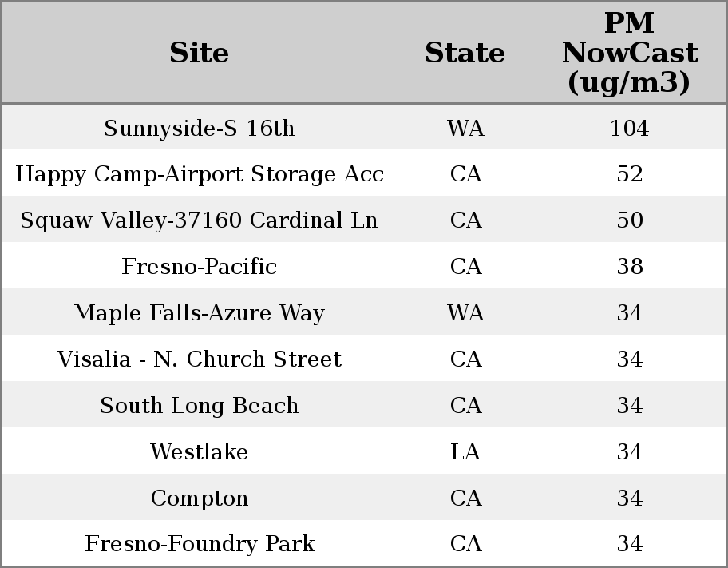The width and height of the screenshot is (728, 568).
Task: Click Squaw Valley-37160 Cardinal Ln row
Action: pos(200,220)
